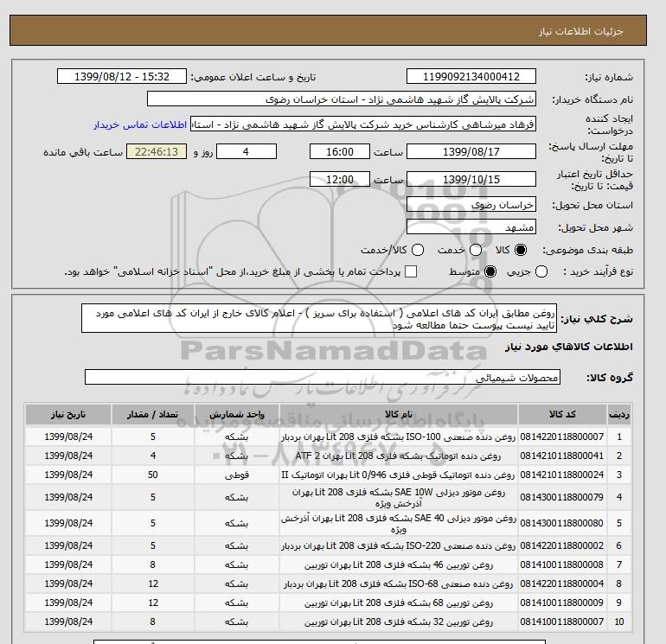Click the واحد شمارش column header

coord(237,414)
